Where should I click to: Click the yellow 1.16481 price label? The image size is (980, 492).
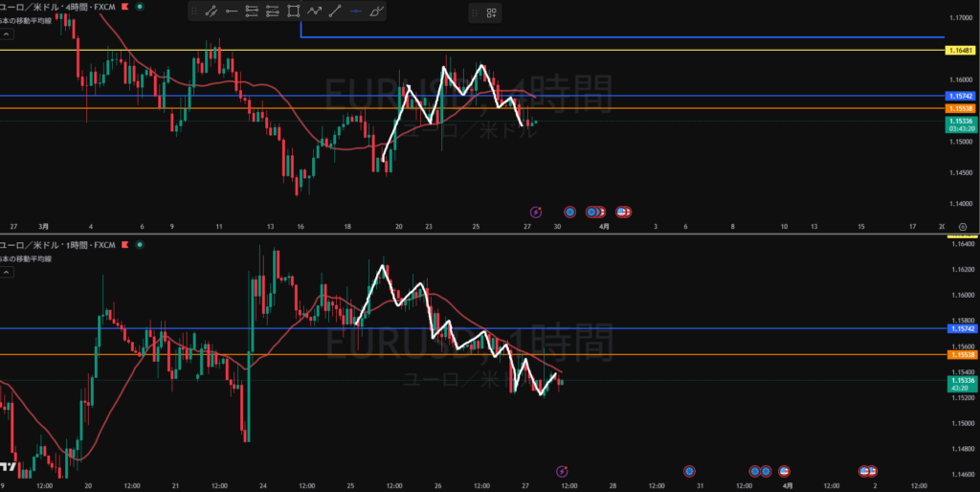pyautogui.click(x=959, y=50)
